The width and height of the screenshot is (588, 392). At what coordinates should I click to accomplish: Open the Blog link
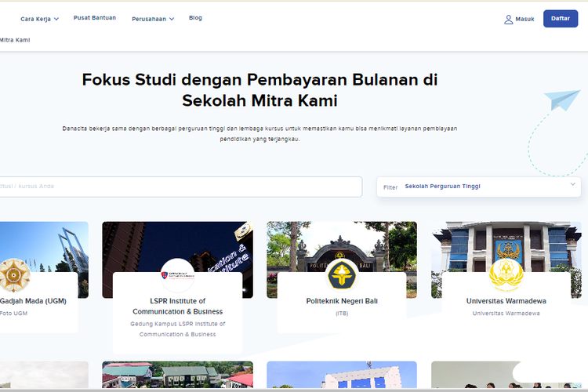pos(195,17)
